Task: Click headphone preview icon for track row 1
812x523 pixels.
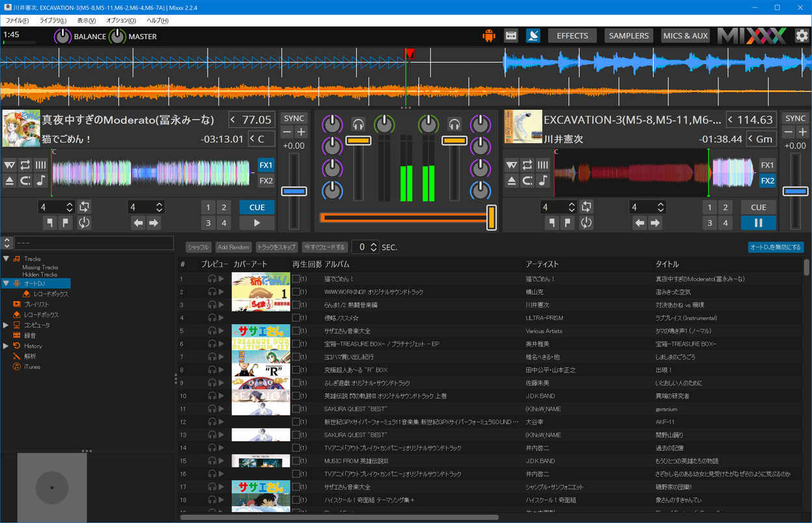Action: tap(212, 279)
